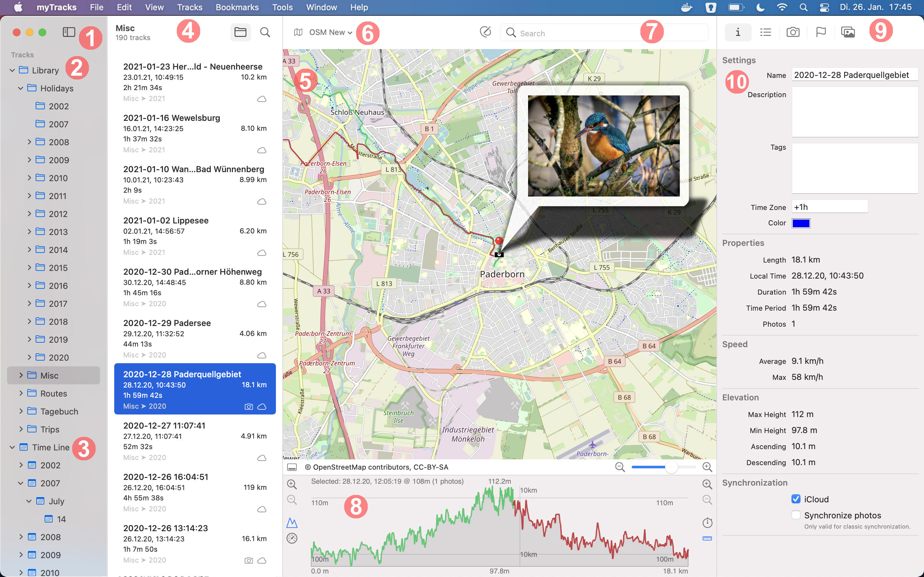Open the Bookmarks menu
Image resolution: width=924 pixels, height=577 pixels.
tap(237, 7)
